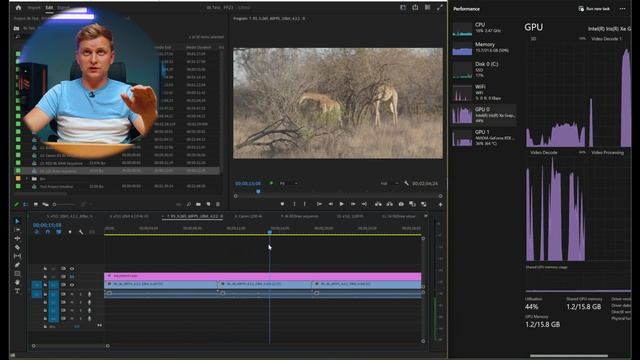Viewport: 640px width, 360px height.
Task: Switch Project panel to icon view
Action: pos(36,204)
